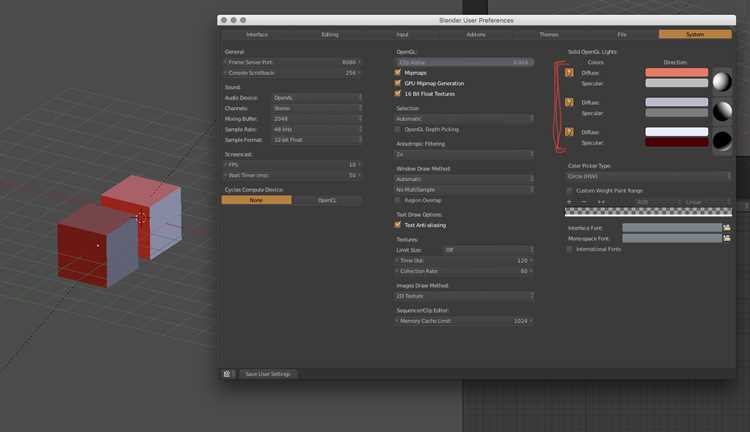Switch to the Input tab

[x=402, y=34]
